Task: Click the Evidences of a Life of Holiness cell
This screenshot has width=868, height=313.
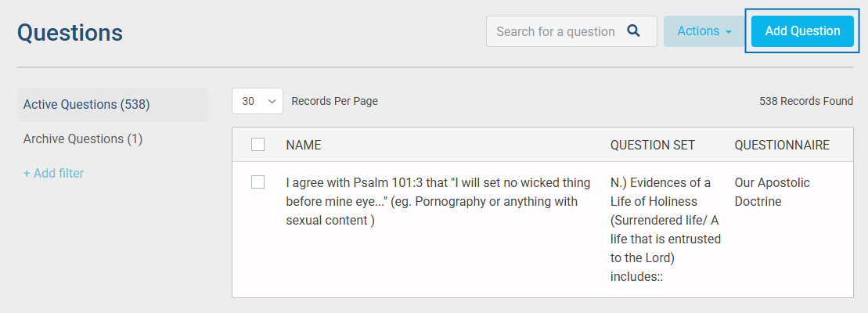Action: coord(665,229)
